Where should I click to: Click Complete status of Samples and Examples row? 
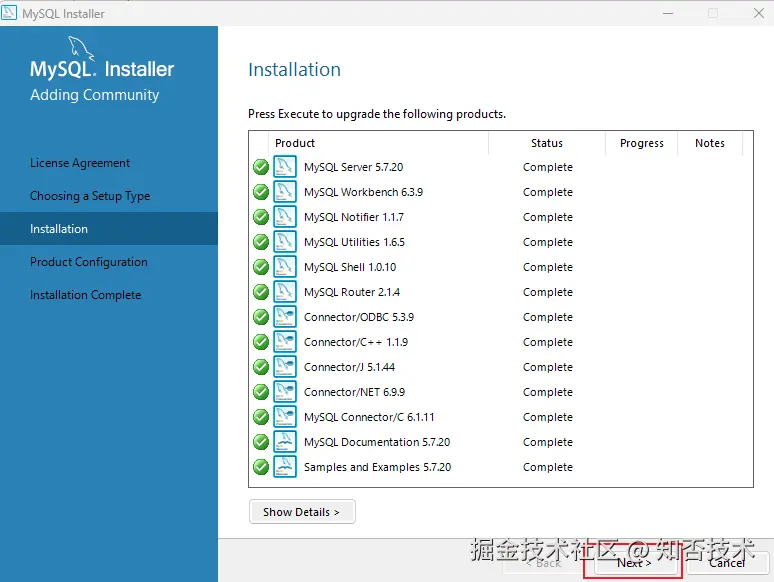[548, 467]
